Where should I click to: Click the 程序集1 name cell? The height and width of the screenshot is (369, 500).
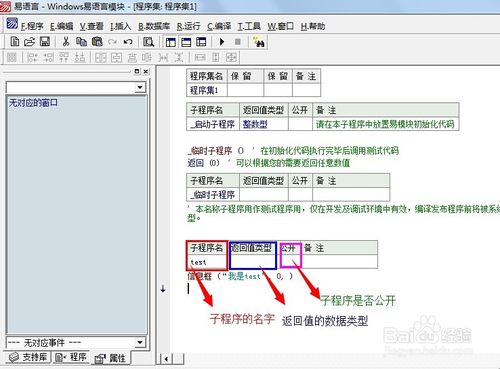pos(207,90)
